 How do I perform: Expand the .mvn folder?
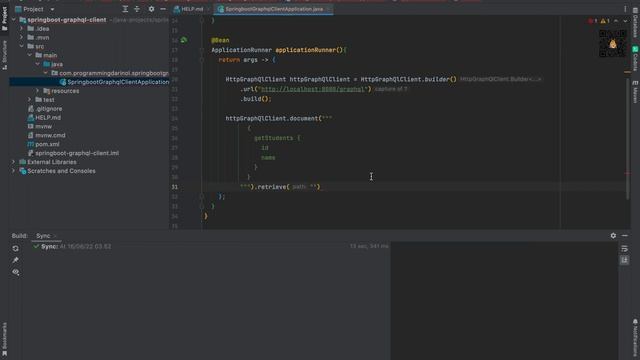pos(22,38)
